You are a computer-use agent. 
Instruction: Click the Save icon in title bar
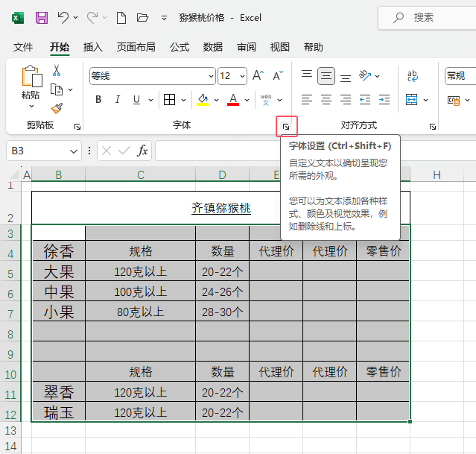click(42, 18)
